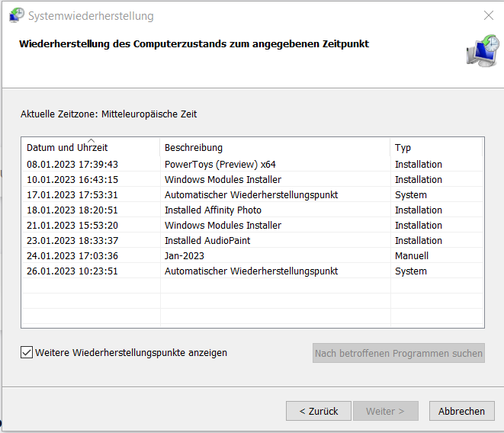Click Nach betroffenen Programmen suchen
This screenshot has width=504, height=433.
point(399,353)
